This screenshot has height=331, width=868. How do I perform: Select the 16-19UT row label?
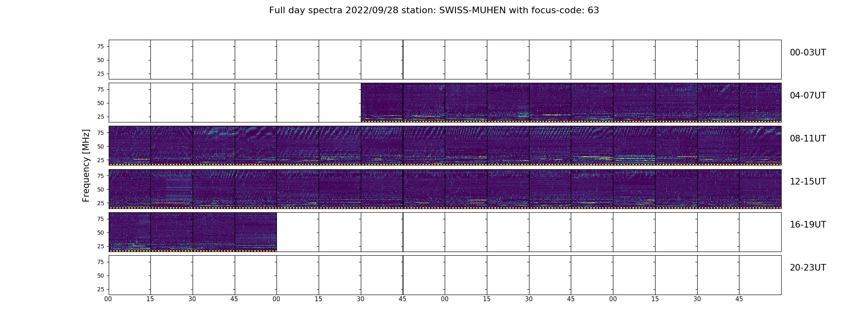pos(808,225)
